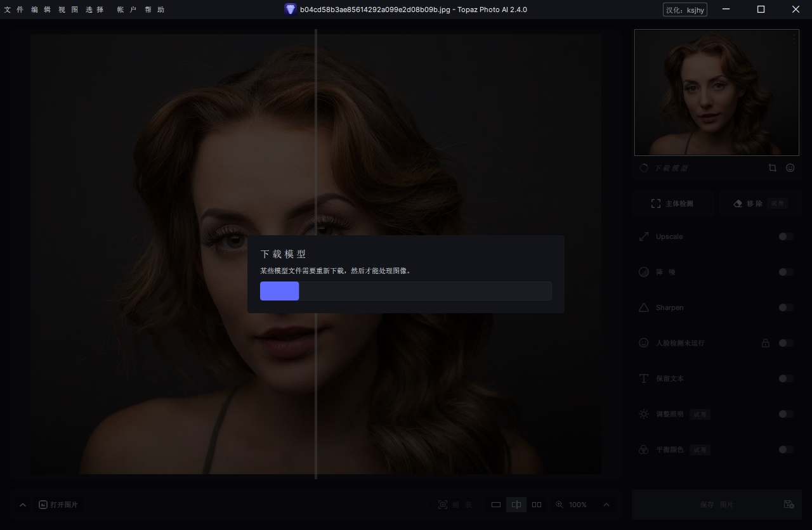This screenshot has height=530, width=812.
Task: Click the save options icon on save button
Action: coord(789,505)
